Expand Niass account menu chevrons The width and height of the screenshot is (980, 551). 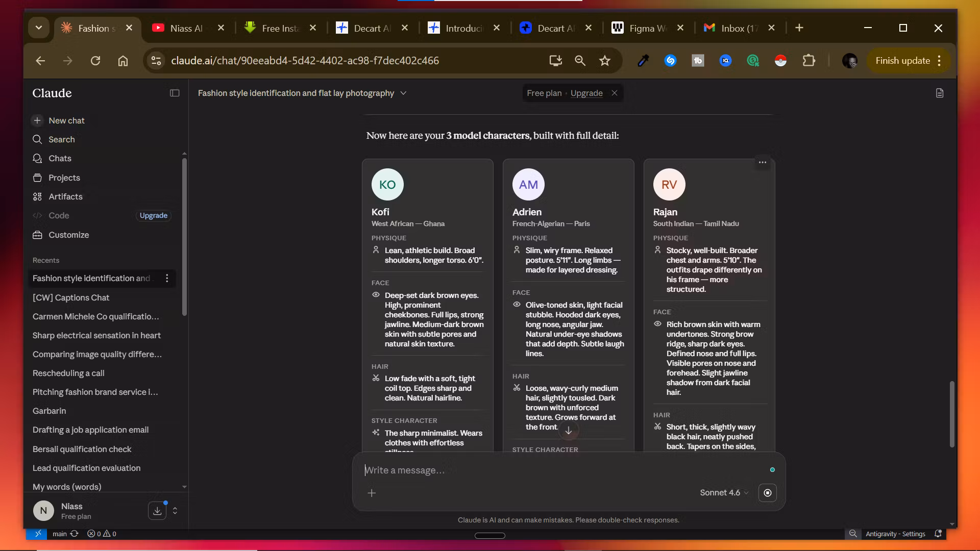[175, 511]
